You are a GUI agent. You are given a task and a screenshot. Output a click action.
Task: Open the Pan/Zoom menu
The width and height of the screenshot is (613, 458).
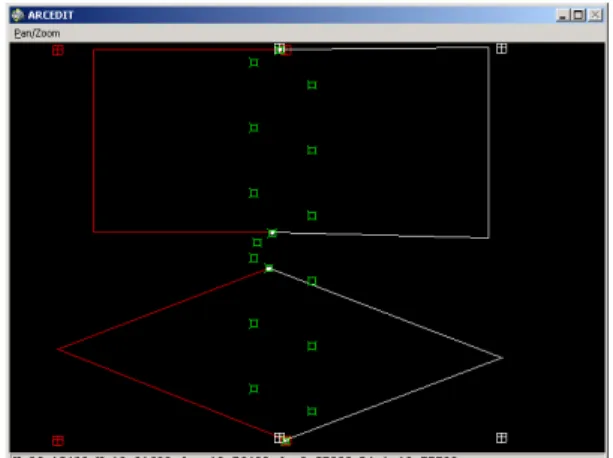pos(37,34)
